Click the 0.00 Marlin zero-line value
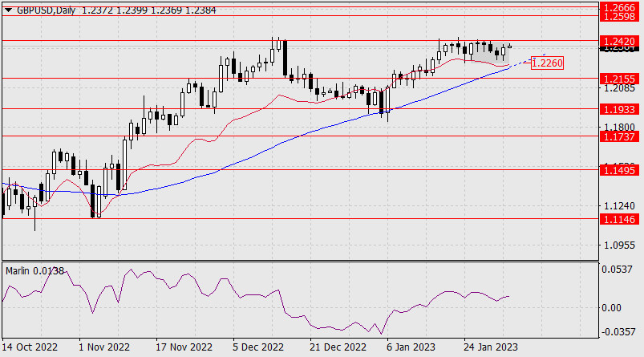Screen dimensions: 644x357 [611, 308]
